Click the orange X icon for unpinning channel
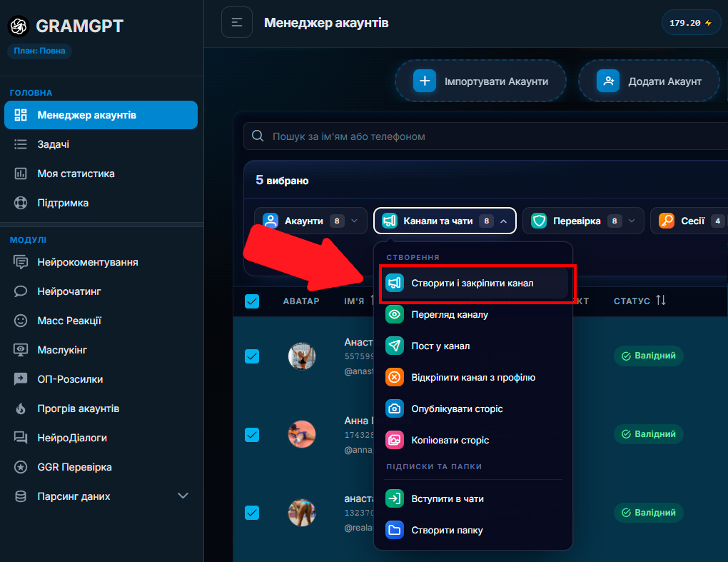728x562 pixels. tap(394, 377)
